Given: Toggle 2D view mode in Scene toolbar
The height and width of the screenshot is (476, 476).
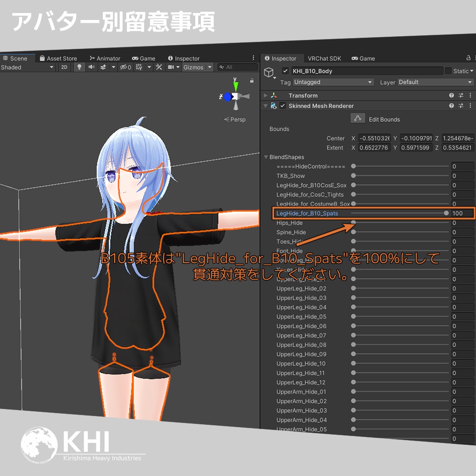Looking at the screenshot, I should (x=64, y=67).
